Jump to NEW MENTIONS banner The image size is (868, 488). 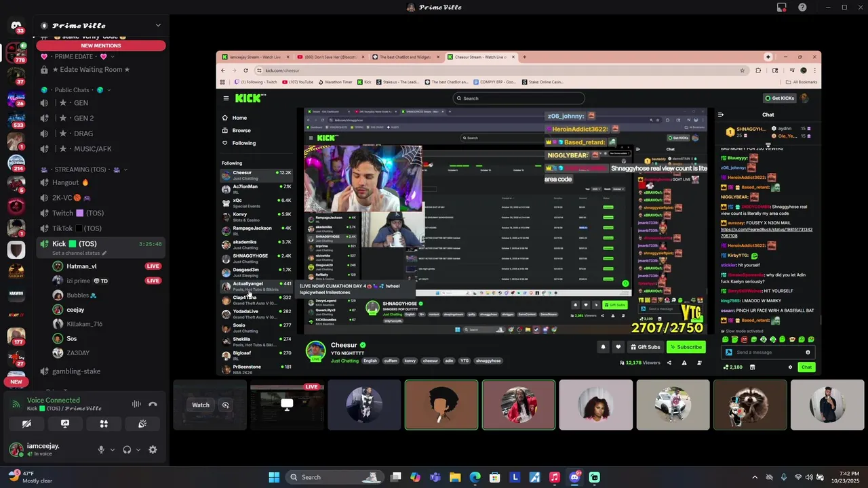coord(101,45)
